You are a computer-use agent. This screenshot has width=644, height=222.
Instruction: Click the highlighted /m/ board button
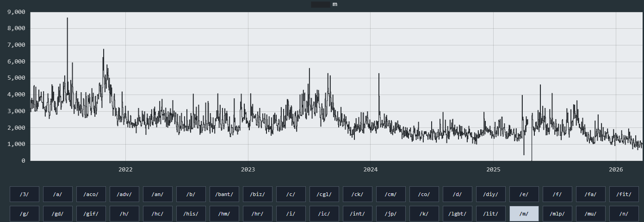(524, 214)
